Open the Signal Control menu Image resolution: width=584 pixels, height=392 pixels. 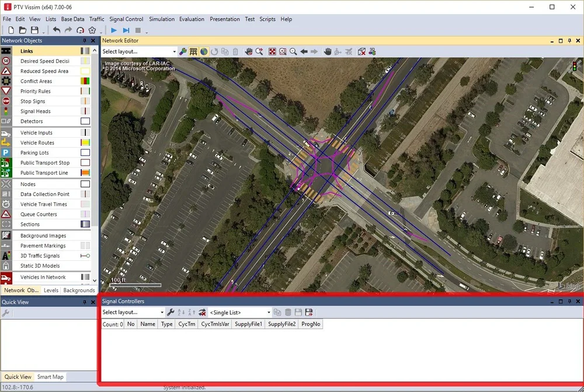(x=126, y=19)
